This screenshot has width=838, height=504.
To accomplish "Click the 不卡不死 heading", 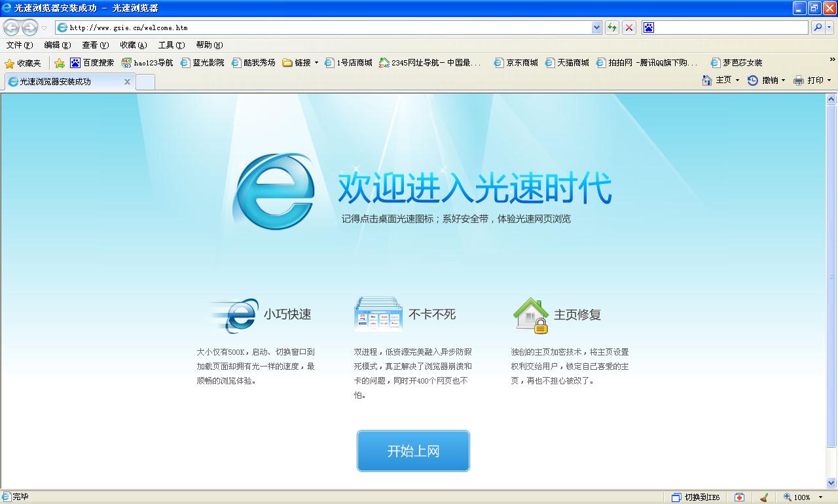I will pos(432,314).
